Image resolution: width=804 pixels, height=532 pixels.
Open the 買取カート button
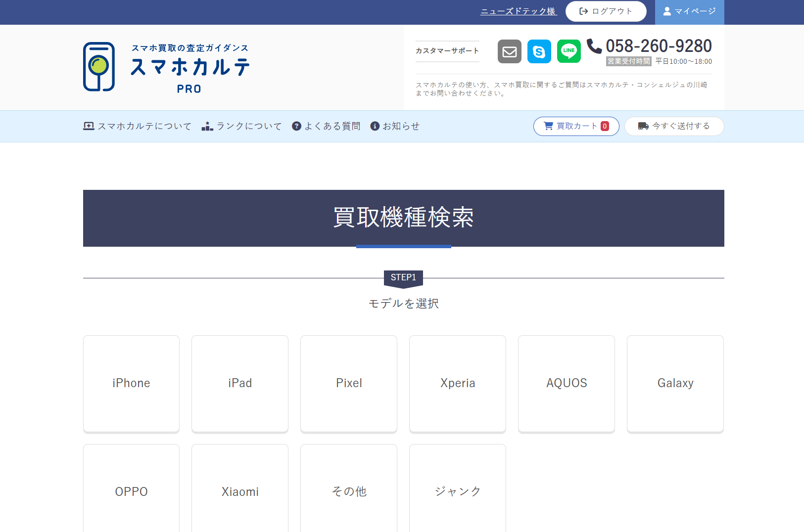[x=576, y=126]
